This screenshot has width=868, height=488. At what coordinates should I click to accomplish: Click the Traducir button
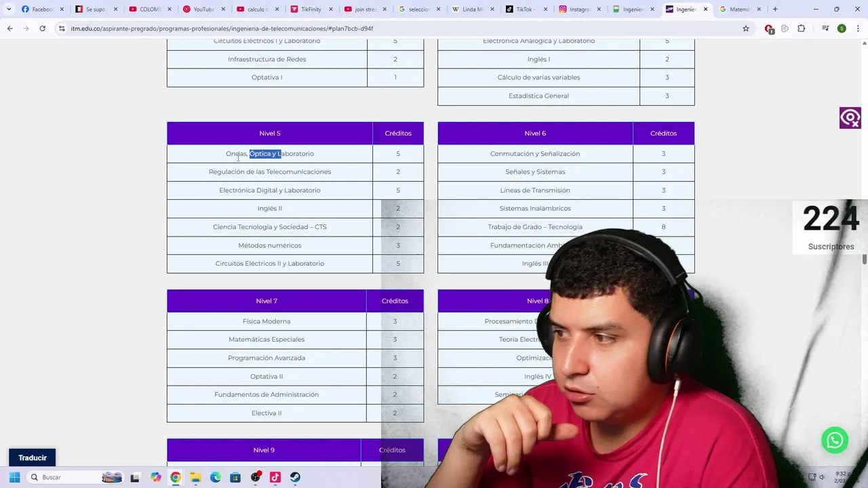pos(32,457)
